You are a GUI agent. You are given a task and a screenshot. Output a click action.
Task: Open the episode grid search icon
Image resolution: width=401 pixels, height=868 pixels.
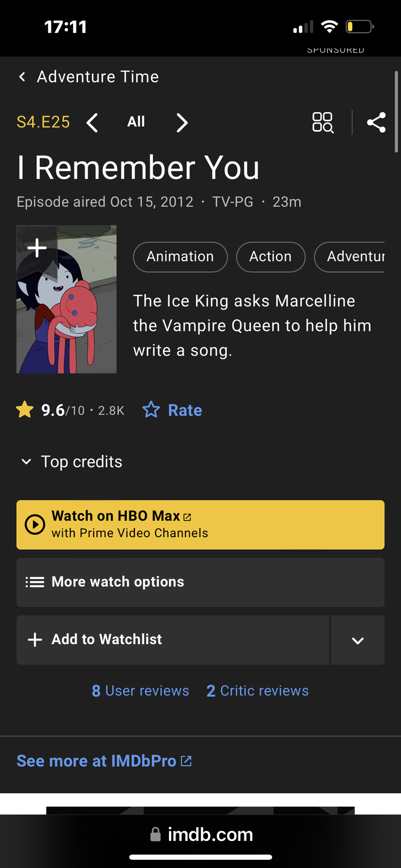click(323, 123)
